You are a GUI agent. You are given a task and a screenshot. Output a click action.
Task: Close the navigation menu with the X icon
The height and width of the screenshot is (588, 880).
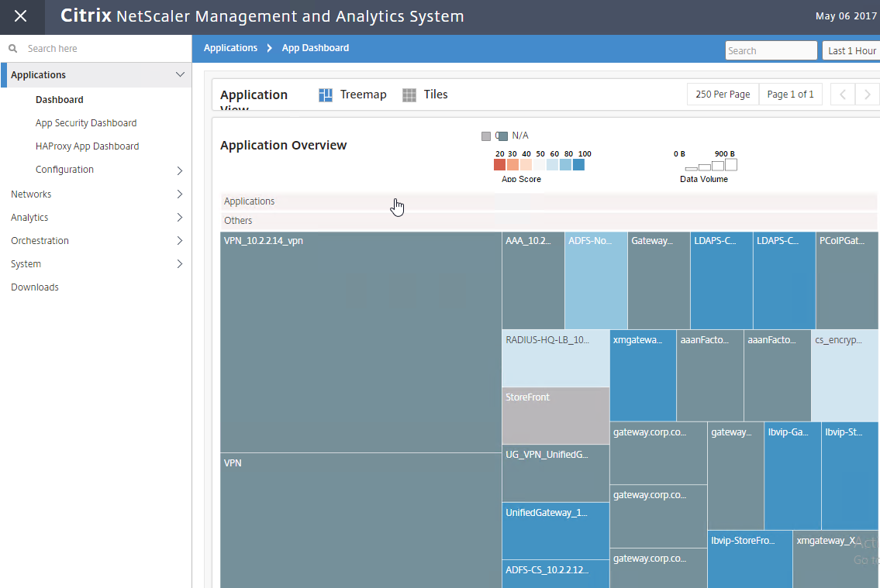coord(21,16)
